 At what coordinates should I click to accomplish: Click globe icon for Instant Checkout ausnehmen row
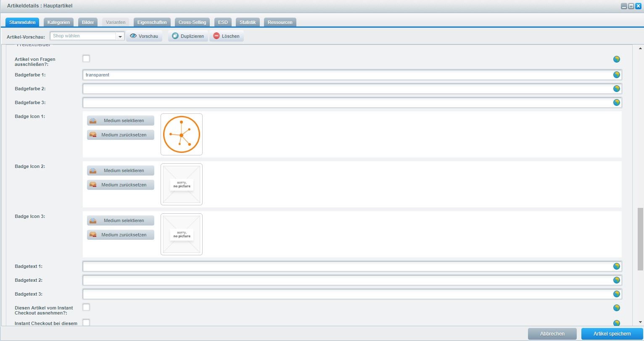coord(616,308)
